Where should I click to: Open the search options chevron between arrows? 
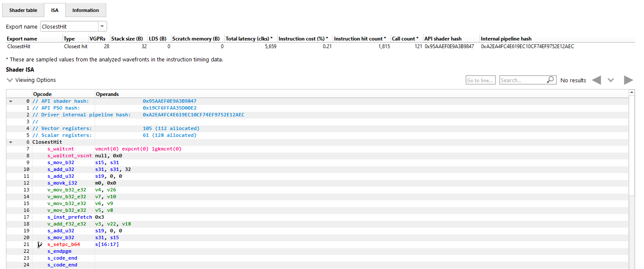611,80
